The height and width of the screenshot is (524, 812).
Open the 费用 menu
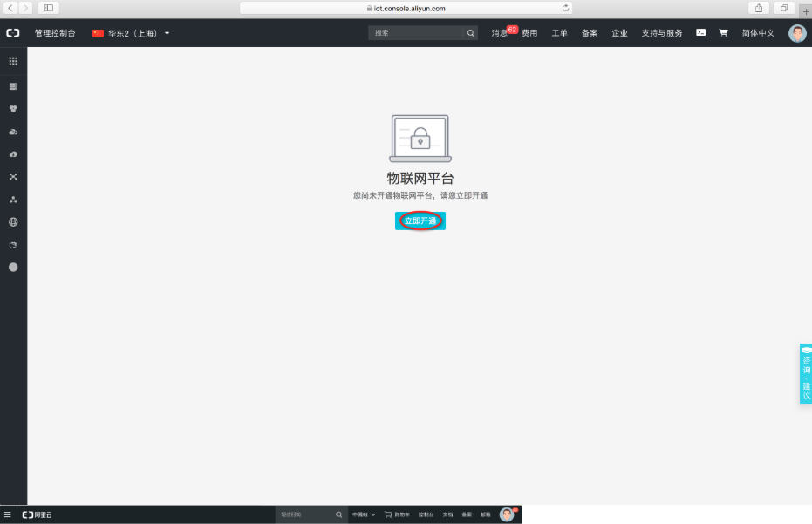(x=529, y=33)
